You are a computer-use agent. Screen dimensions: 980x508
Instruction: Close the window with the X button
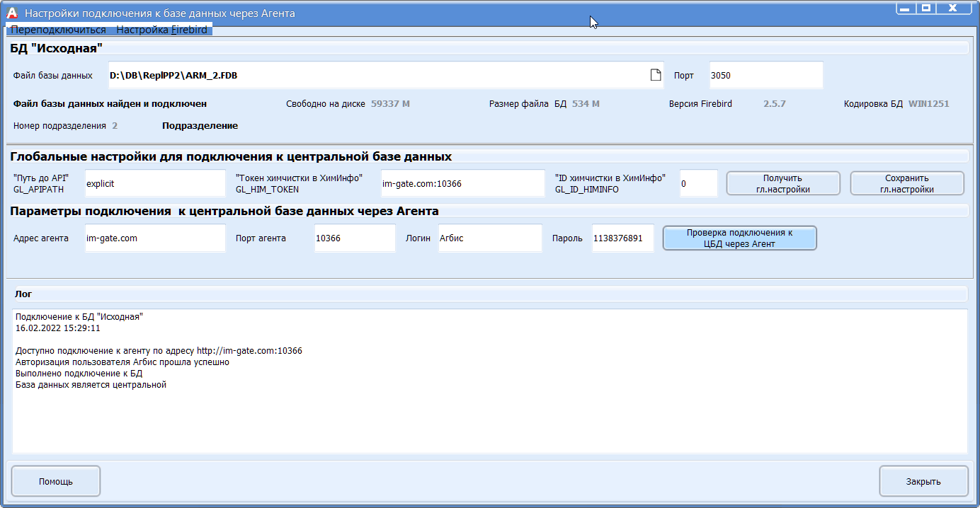click(953, 8)
